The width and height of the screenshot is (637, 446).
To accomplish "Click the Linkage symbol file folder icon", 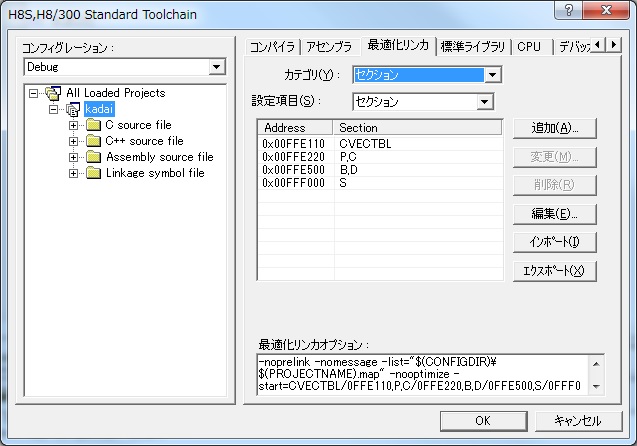I will point(93,173).
